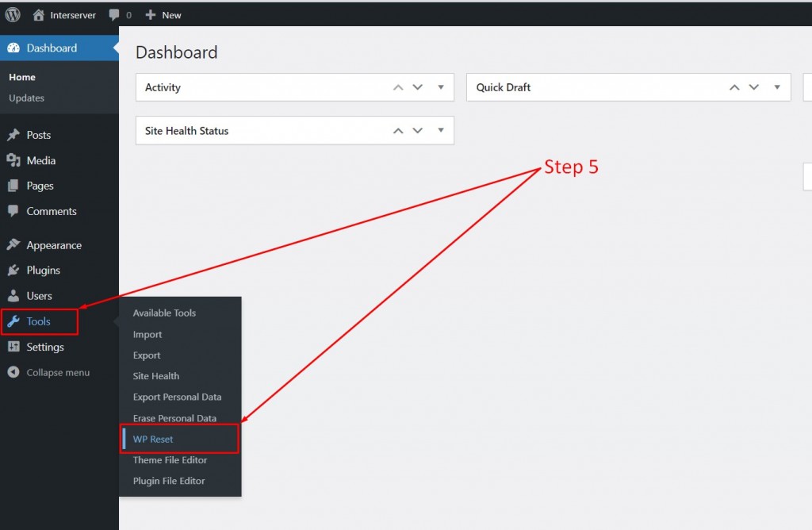Viewport: 812px width, 530px height.
Task: Move Site Health Status widget up
Action: 398,131
